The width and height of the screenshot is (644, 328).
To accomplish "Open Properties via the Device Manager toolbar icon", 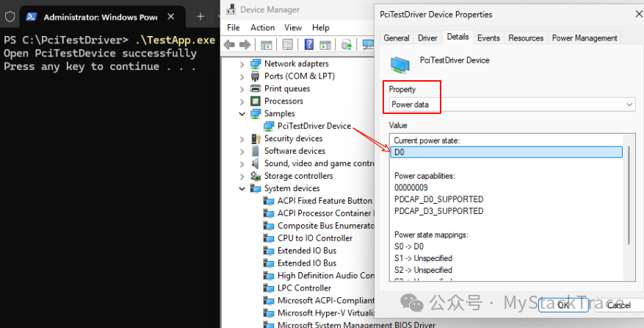I will click(288, 44).
